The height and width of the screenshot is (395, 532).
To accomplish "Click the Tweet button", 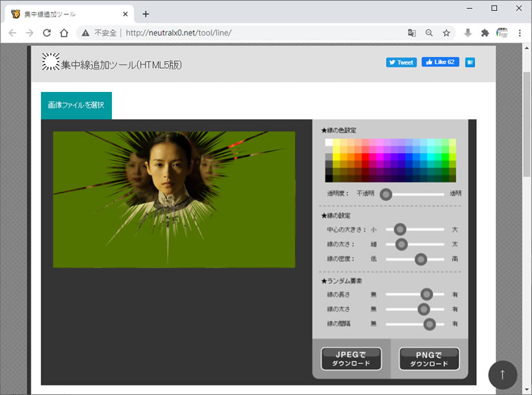I will [401, 62].
